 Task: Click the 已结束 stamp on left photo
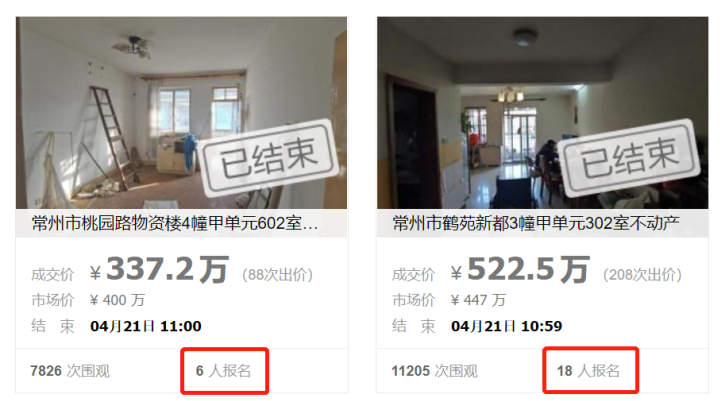click(268, 158)
